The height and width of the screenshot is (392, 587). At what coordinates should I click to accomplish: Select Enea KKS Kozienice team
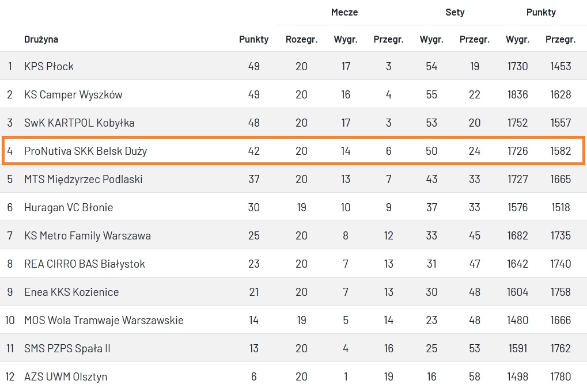[71, 292]
